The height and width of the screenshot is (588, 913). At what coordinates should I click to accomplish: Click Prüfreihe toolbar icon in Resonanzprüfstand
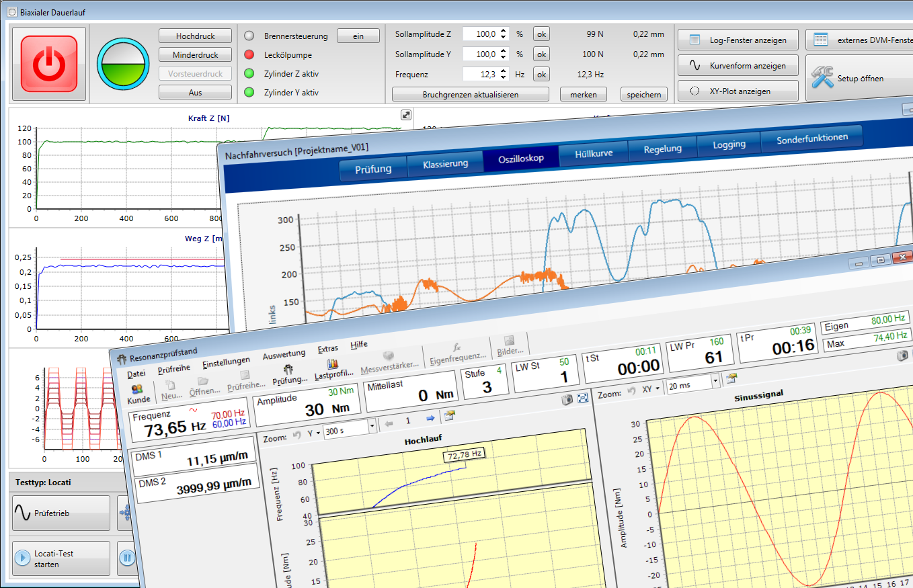pos(245,375)
